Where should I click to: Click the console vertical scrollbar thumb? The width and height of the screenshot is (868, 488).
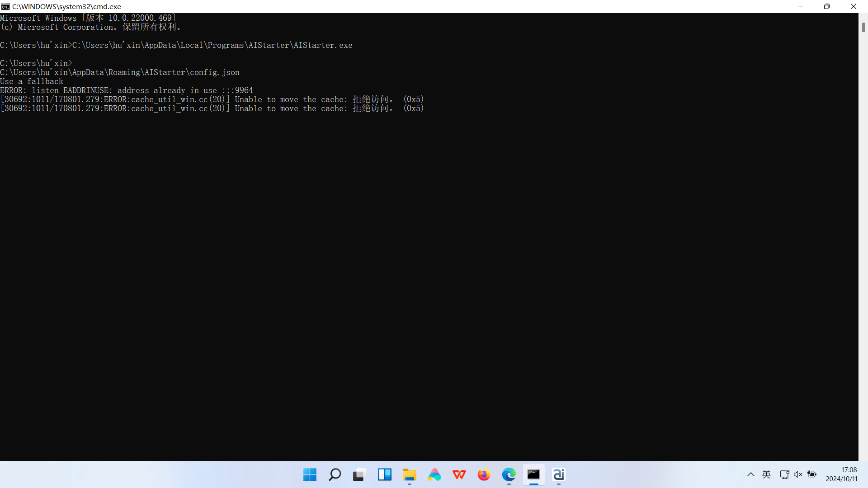coord(863,27)
